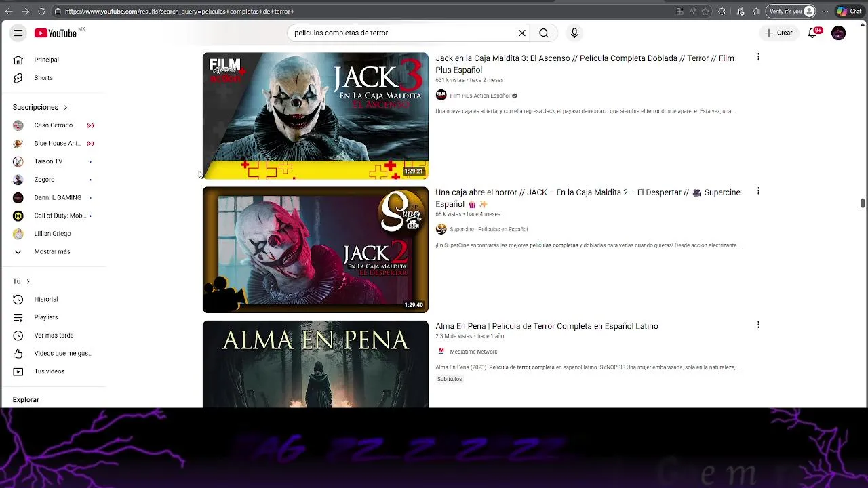Open the Copilot Chat button
The height and width of the screenshot is (488, 868).
tap(849, 12)
